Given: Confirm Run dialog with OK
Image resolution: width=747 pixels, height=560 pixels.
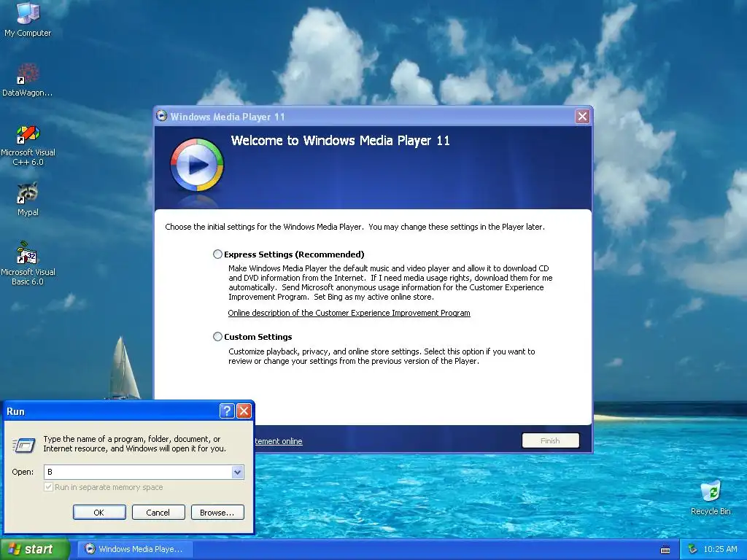Looking at the screenshot, I should point(99,513).
